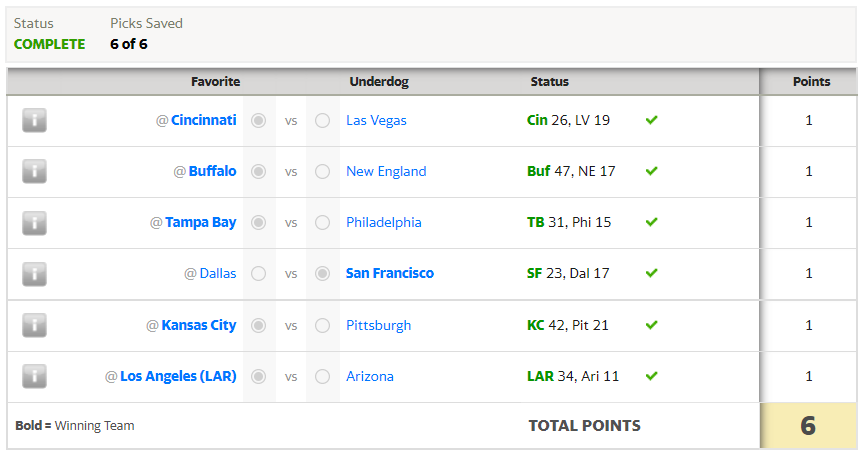Select the Las Vegas underdog radio button
The image size is (868, 457).
click(323, 121)
